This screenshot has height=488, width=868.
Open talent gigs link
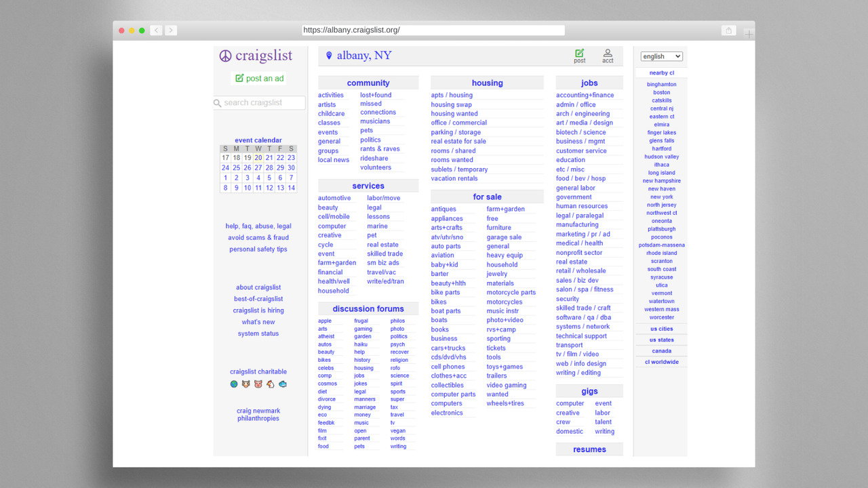pyautogui.click(x=604, y=422)
